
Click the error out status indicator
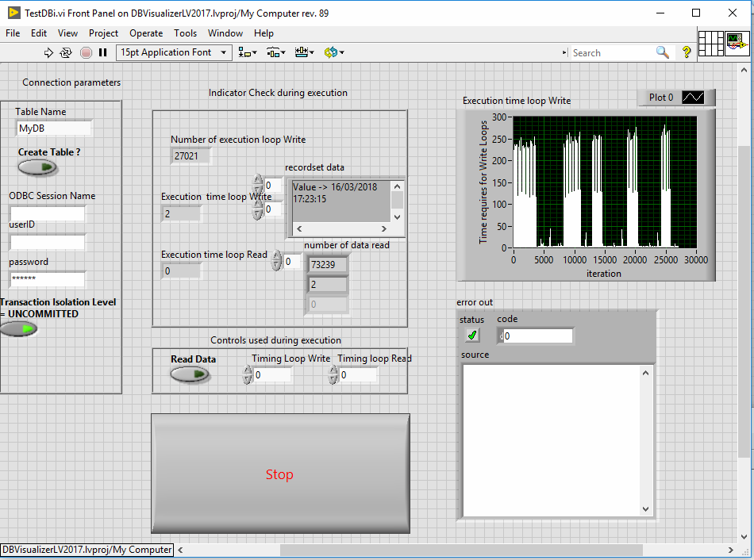(472, 335)
